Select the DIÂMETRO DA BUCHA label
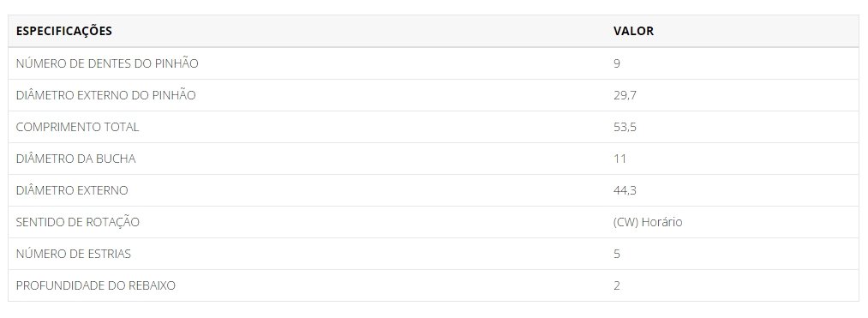This screenshot has height=318, width=868. (76, 159)
